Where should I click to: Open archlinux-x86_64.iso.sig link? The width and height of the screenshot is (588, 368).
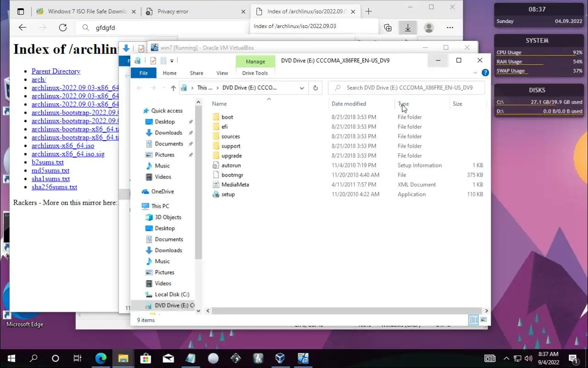[x=68, y=154]
